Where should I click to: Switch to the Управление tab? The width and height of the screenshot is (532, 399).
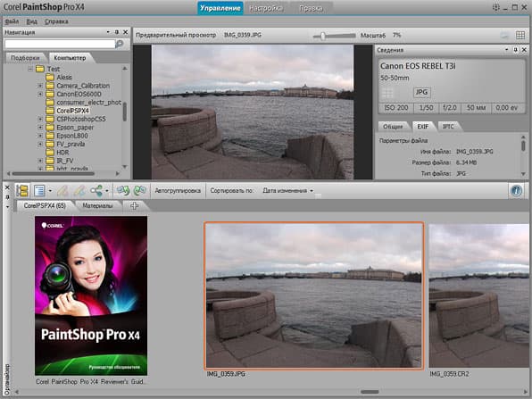(220, 8)
